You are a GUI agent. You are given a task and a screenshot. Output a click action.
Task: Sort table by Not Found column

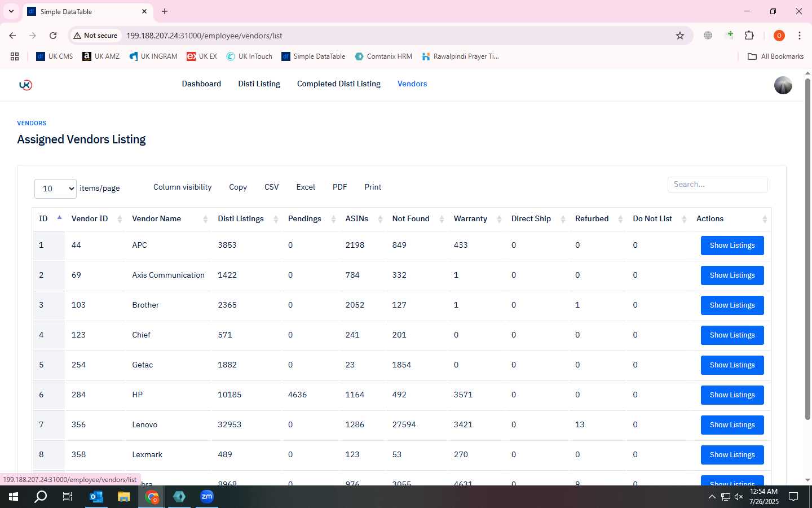417,218
